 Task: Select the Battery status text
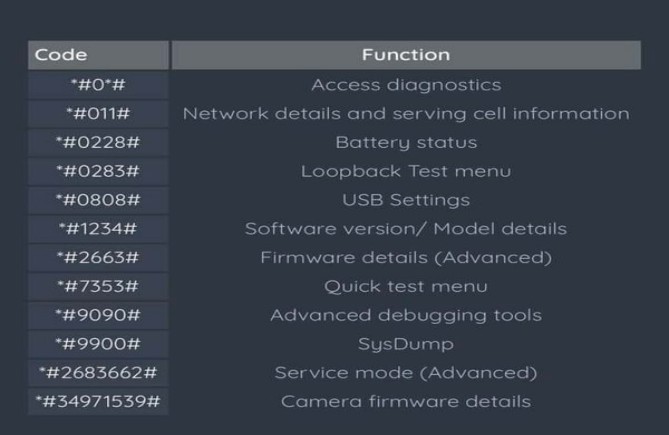point(406,143)
